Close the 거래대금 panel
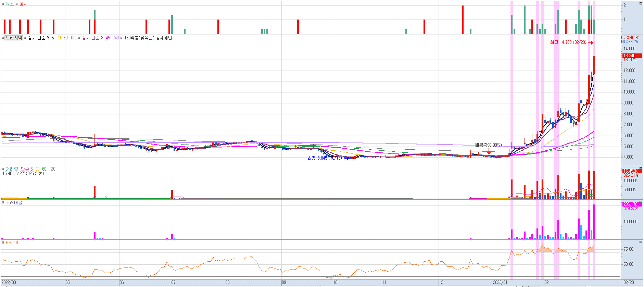The height and width of the screenshot is (287, 644). pos(641,202)
